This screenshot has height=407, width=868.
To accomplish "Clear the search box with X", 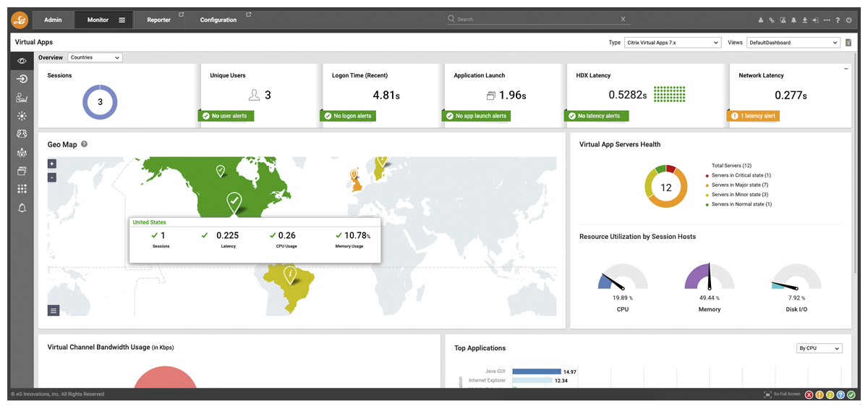I will pyautogui.click(x=624, y=20).
